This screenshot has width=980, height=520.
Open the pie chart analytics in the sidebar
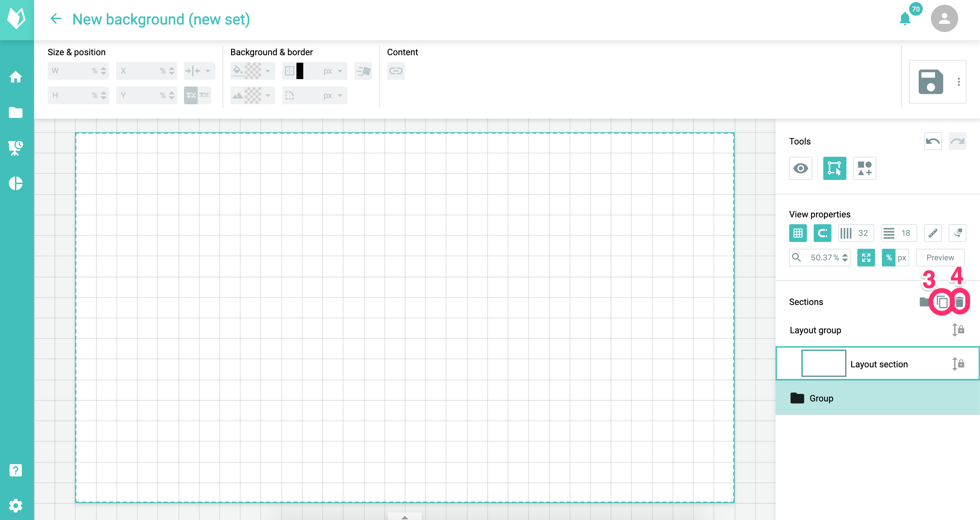(16, 183)
